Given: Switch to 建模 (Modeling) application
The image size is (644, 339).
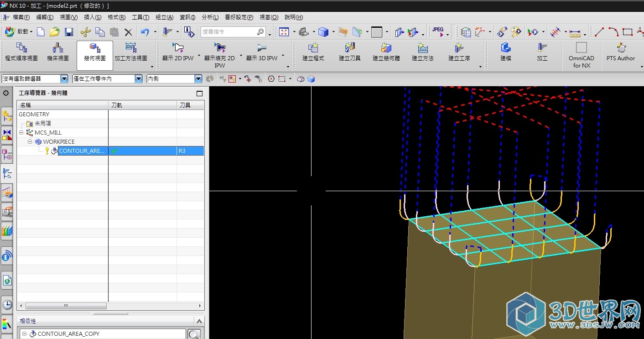Looking at the screenshot, I should [x=506, y=52].
